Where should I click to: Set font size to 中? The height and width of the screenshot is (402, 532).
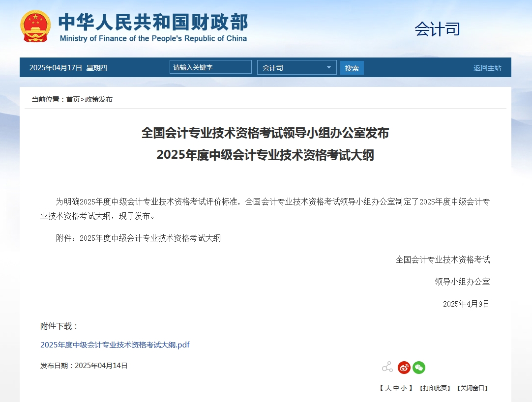tap(396, 388)
